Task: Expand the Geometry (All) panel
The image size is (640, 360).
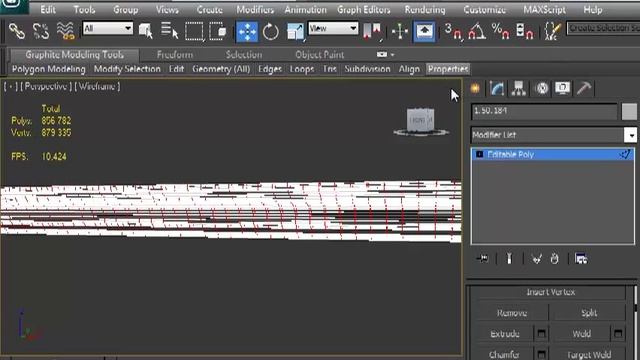Action: pyautogui.click(x=221, y=69)
